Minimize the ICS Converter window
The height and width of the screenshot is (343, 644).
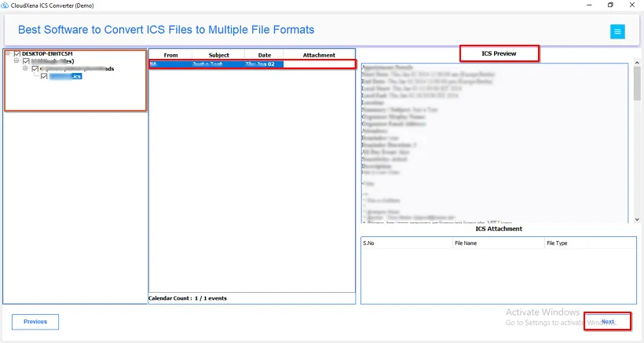pyautogui.click(x=589, y=5)
